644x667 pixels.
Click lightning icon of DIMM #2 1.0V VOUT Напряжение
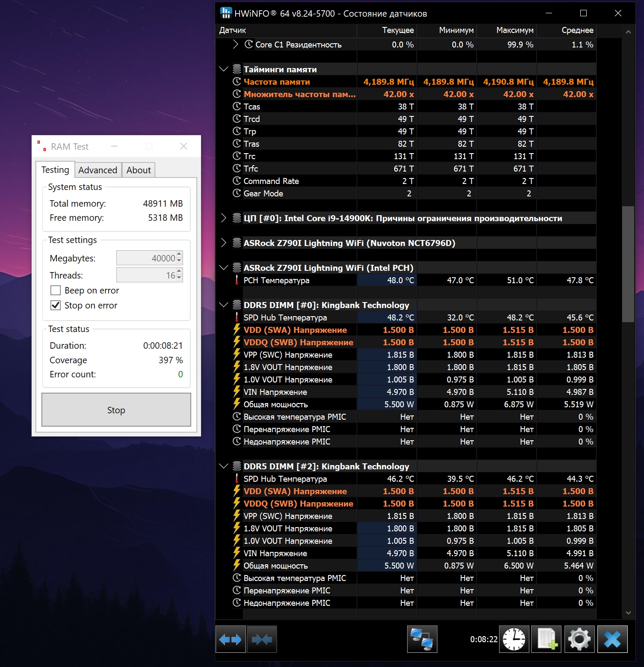coord(236,541)
